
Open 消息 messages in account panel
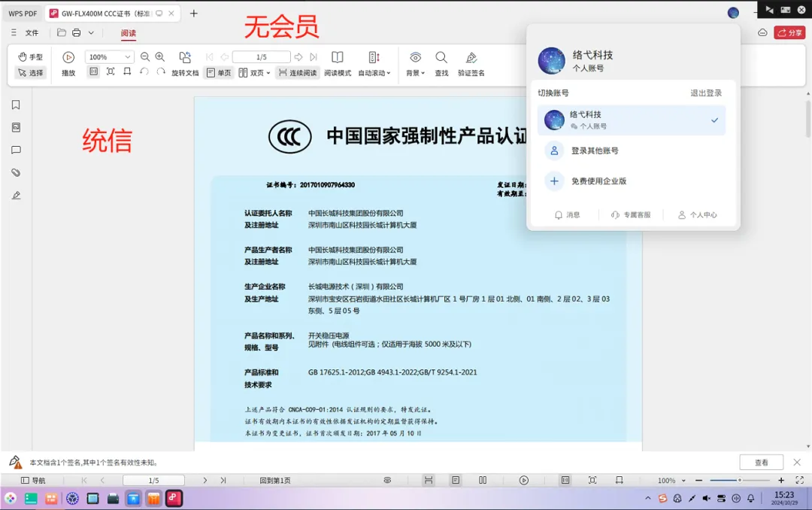coord(567,214)
